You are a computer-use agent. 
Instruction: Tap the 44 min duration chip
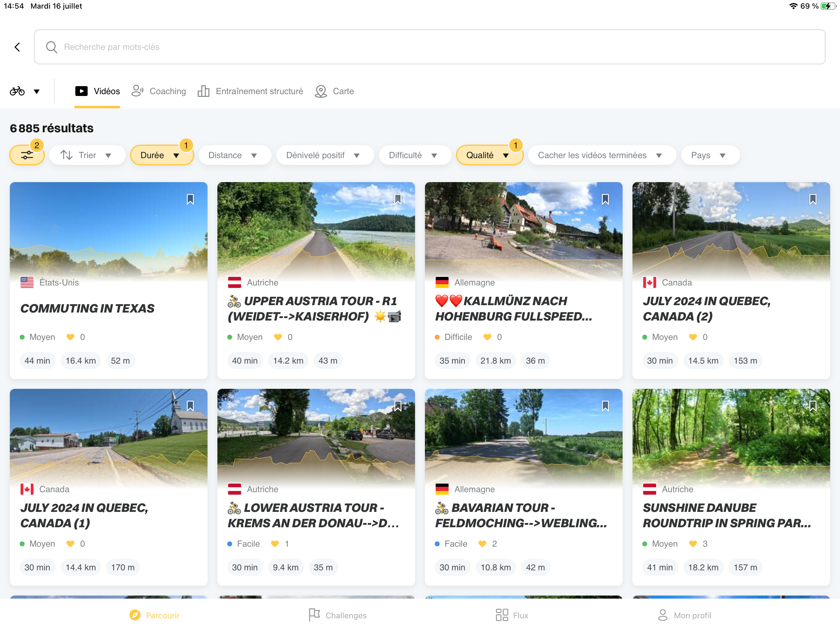coord(37,361)
